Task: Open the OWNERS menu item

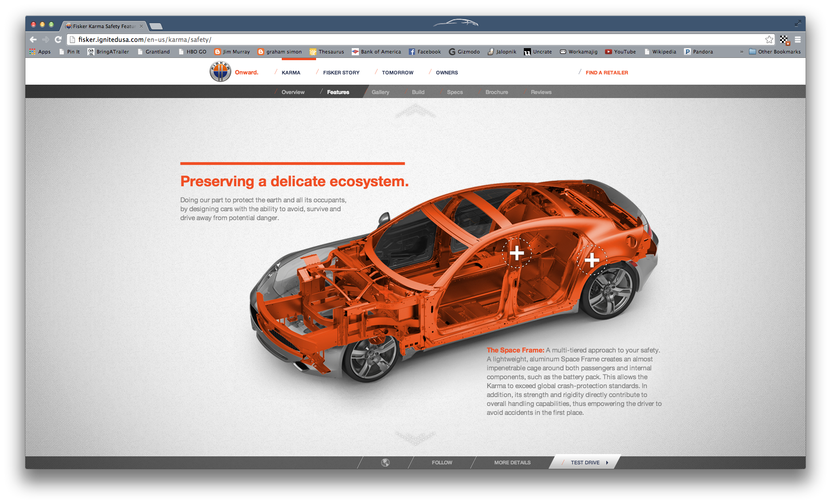Action: (x=447, y=73)
